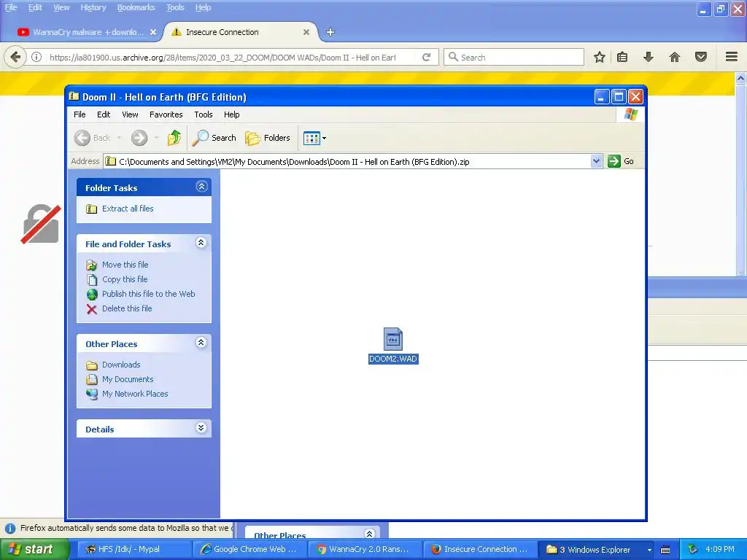Screen dimensions: 747x560
Task: Click the browser Home icon
Action: click(675, 57)
